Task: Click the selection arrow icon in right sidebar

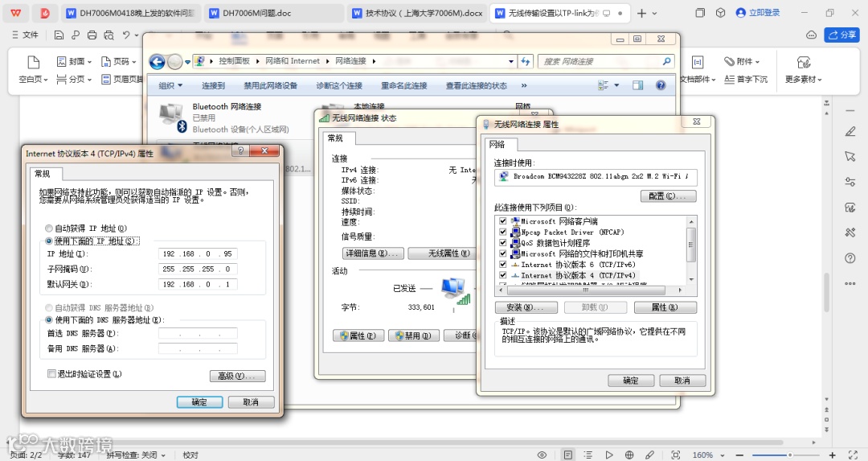Action: click(850, 156)
